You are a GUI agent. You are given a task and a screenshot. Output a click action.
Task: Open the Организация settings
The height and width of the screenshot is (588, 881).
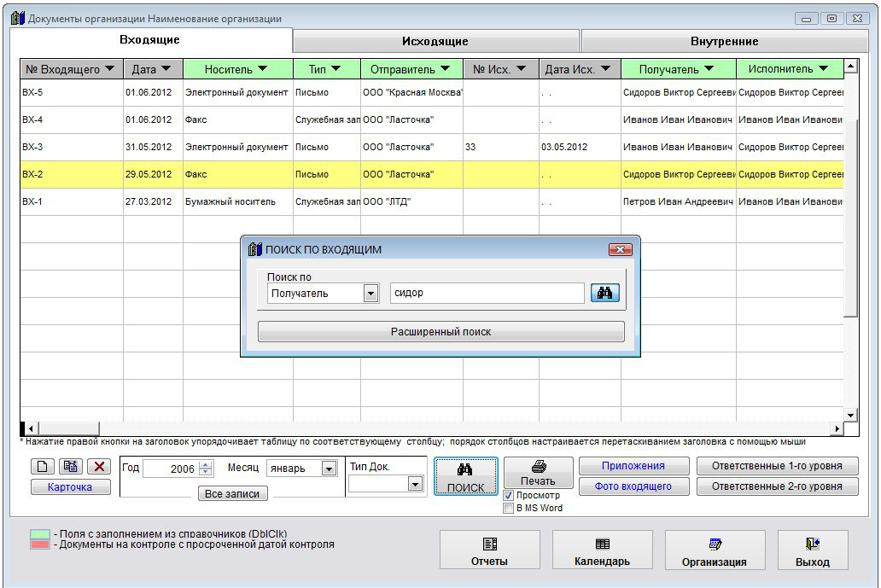pos(715,550)
